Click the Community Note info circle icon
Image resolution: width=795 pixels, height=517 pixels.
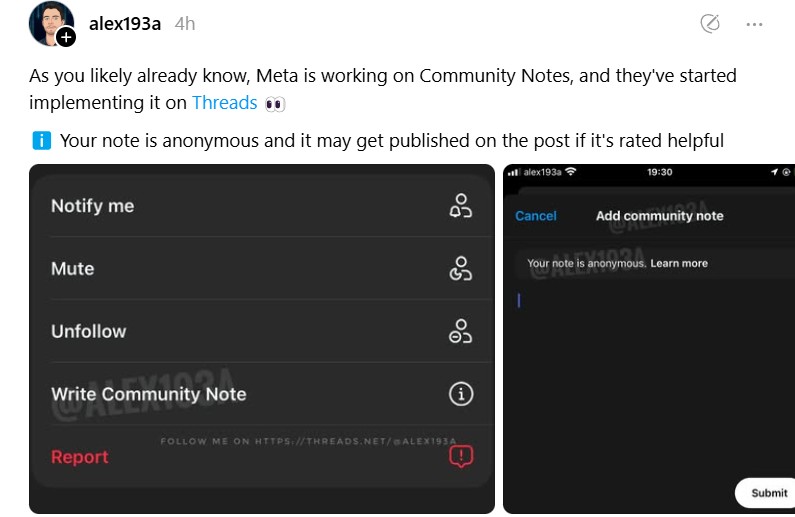461,394
